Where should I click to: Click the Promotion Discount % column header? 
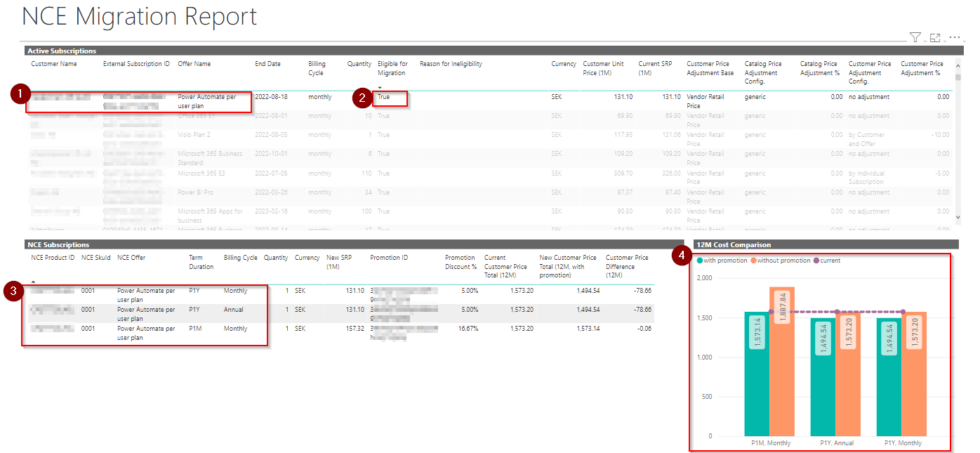tap(461, 262)
